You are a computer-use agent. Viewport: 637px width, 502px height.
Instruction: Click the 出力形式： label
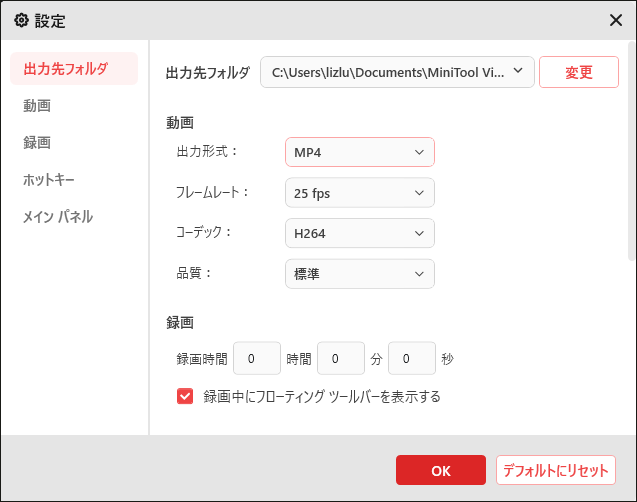207,151
